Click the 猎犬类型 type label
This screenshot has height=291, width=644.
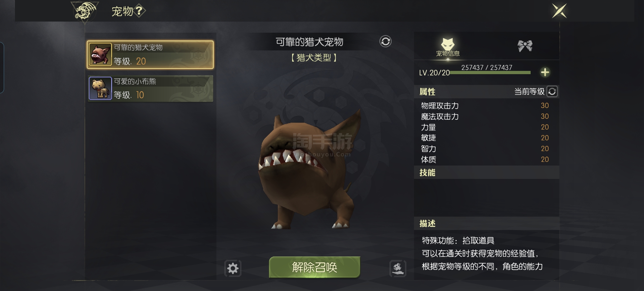coord(314,58)
